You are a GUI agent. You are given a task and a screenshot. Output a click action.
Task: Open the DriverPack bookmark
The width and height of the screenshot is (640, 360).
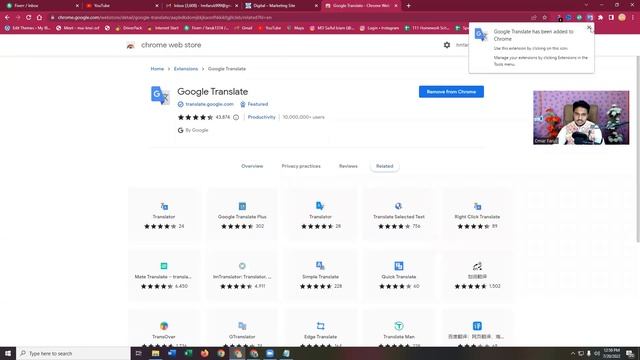coord(129,28)
